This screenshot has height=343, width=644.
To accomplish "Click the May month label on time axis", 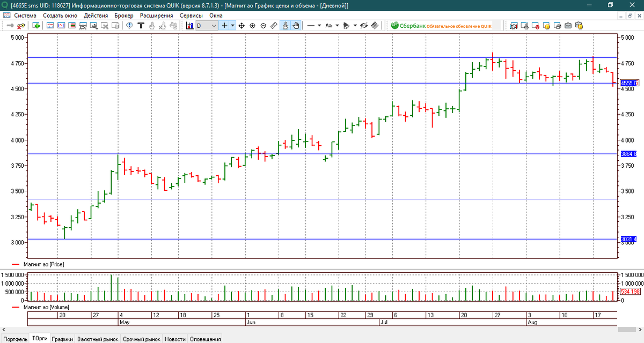I will point(125,323).
